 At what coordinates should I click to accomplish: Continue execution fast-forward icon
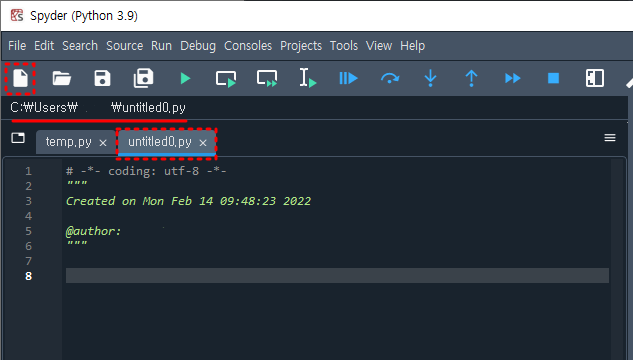click(512, 78)
